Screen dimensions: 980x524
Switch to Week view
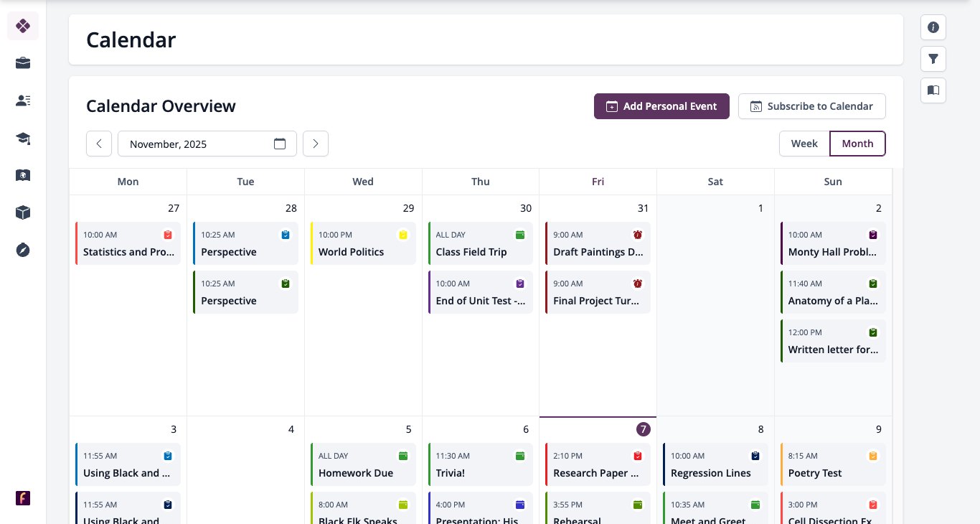click(x=804, y=144)
